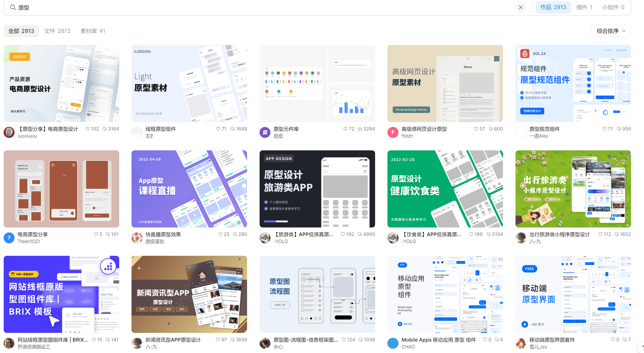
Task: Open the author link 八-九
Action: click(x=535, y=241)
